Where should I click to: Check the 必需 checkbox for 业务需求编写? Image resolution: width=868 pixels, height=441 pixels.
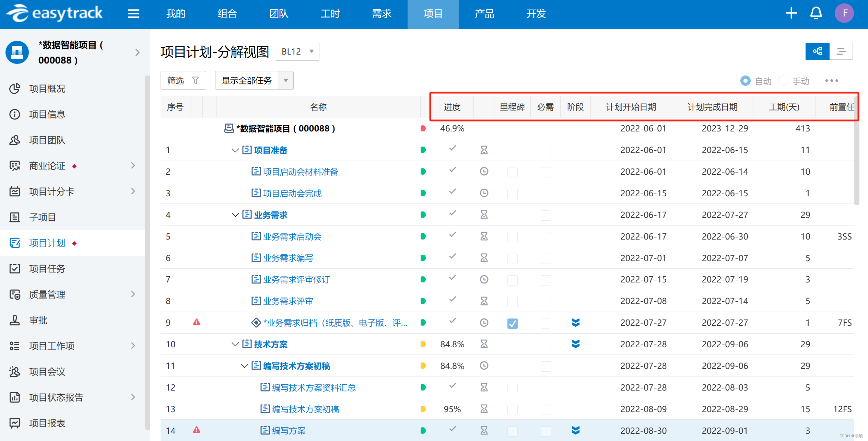point(546,258)
